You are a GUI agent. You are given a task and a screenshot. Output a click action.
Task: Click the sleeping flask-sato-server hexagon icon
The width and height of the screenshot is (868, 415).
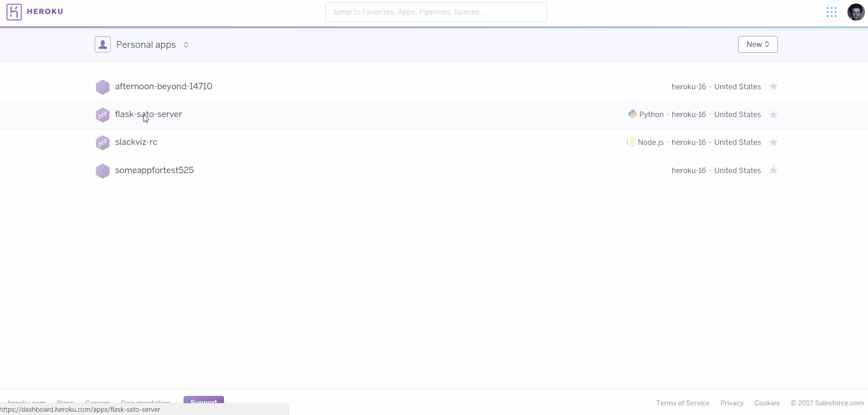click(x=103, y=115)
